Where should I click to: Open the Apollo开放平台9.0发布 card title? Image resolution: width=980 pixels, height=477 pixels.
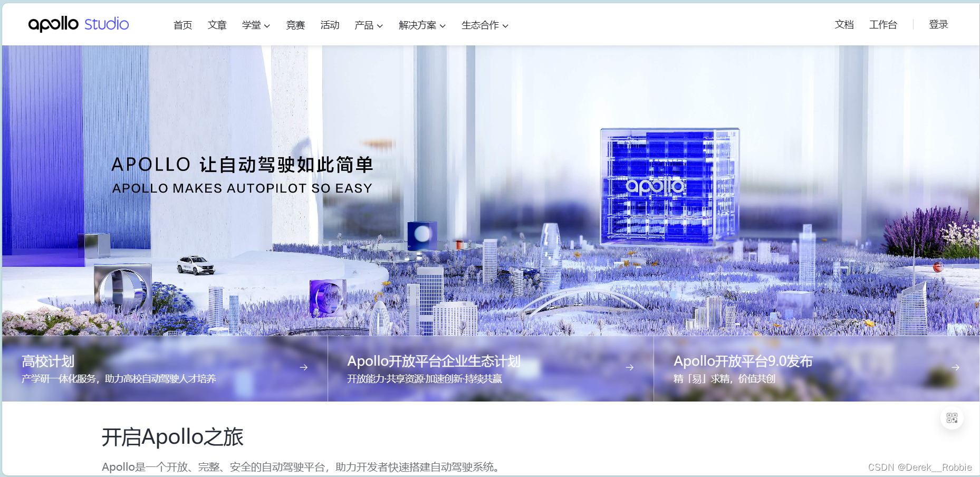(x=743, y=361)
